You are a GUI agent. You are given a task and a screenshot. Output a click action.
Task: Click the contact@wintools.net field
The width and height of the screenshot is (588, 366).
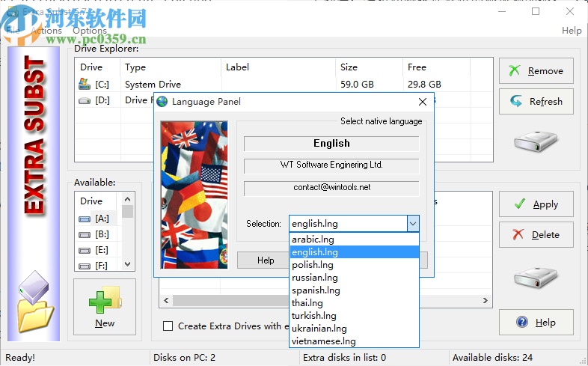pyautogui.click(x=331, y=189)
